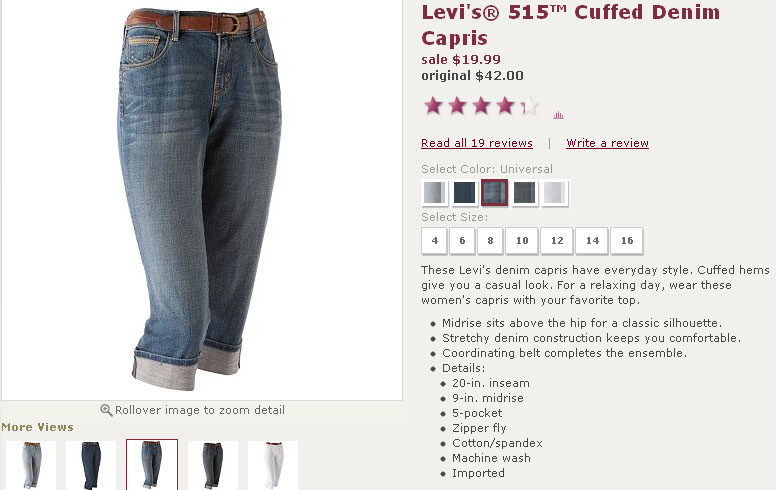Screen dimensions: 776x490
Task: Read all 19 reviews
Action: pos(477,143)
